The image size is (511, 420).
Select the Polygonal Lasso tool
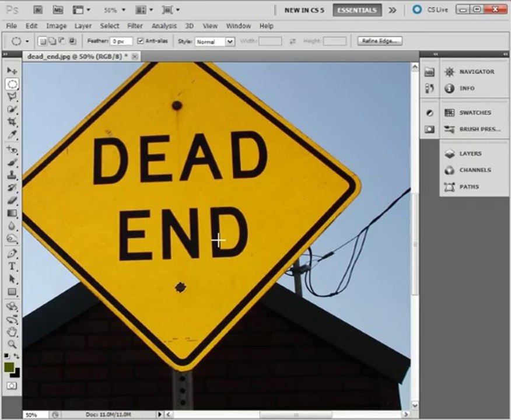[12, 97]
